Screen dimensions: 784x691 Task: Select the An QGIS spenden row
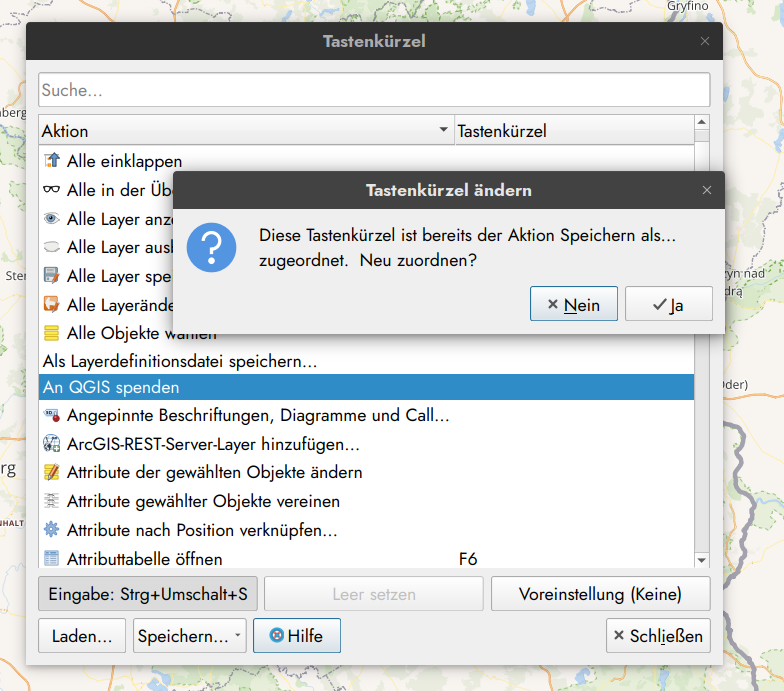366,387
